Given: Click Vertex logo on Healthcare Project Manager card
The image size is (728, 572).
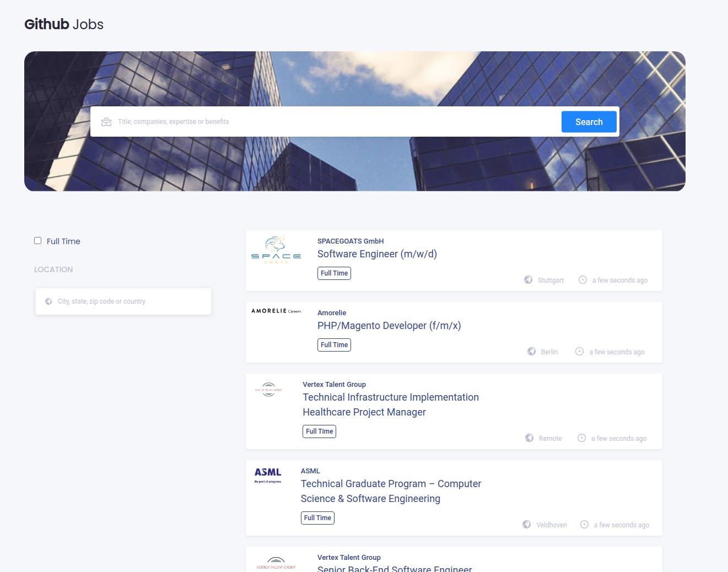Looking at the screenshot, I should point(268,390).
